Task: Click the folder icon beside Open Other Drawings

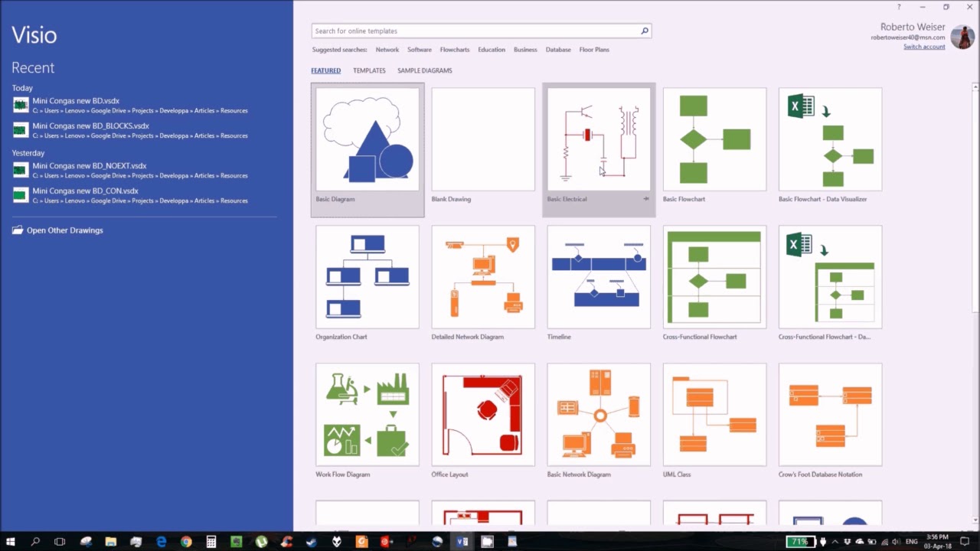Action: (x=18, y=230)
